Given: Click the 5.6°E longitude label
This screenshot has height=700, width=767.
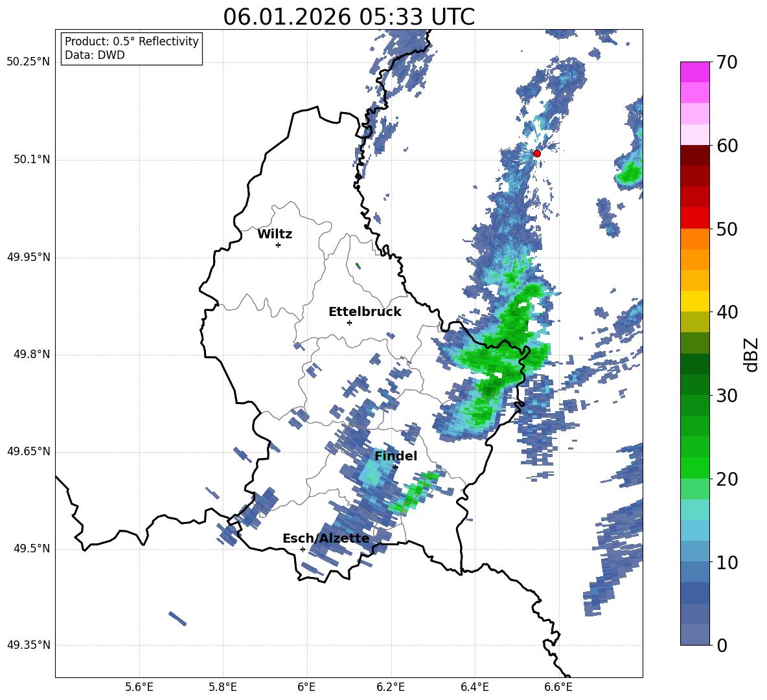Looking at the screenshot, I should [x=139, y=687].
